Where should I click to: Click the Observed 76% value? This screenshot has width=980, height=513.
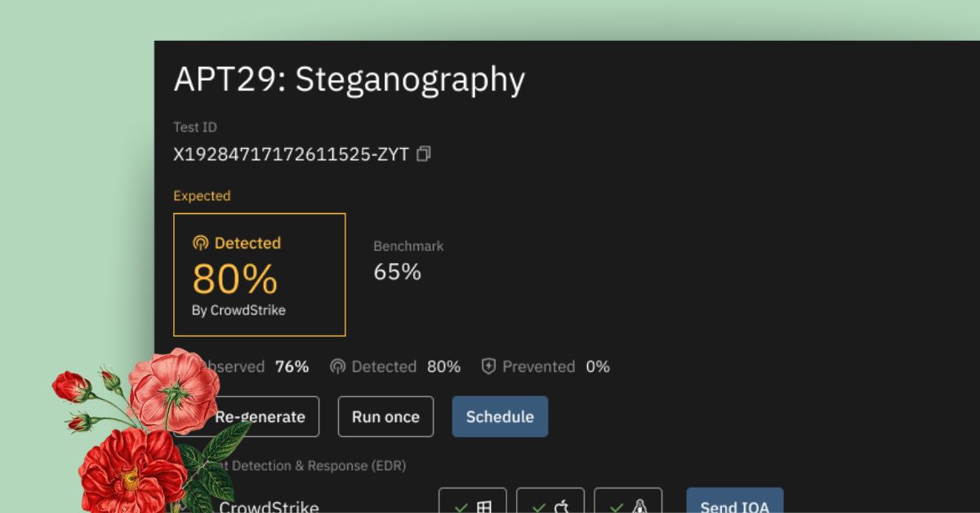click(292, 367)
